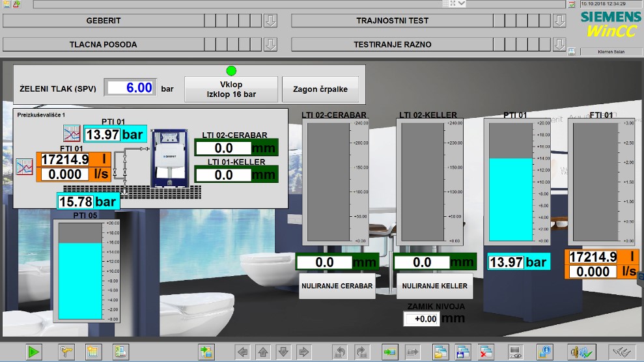Click the Klemen Selan user name field
The image size is (644, 362).
611,51
